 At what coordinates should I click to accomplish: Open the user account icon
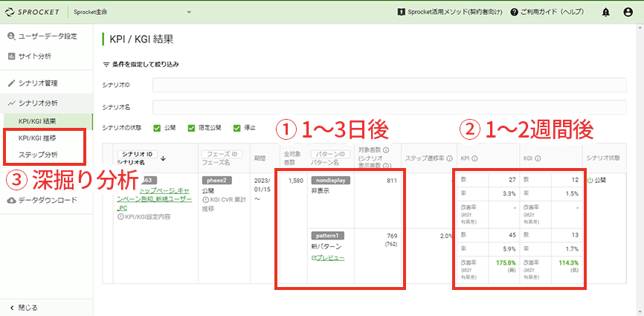[x=628, y=13]
